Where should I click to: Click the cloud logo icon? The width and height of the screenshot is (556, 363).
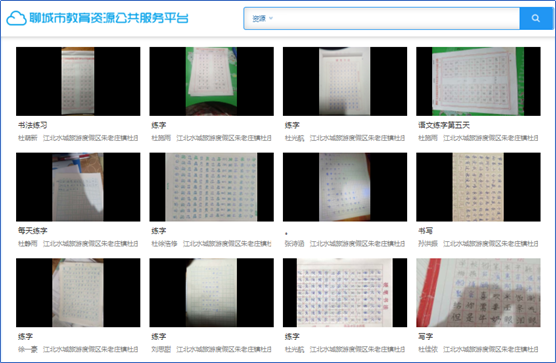(x=16, y=18)
